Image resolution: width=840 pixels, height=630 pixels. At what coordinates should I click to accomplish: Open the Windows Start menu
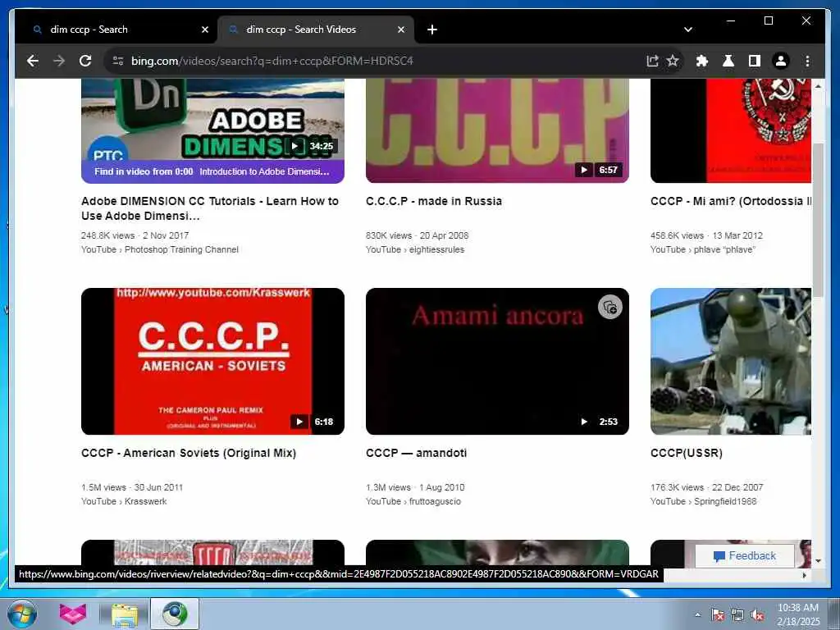22,614
